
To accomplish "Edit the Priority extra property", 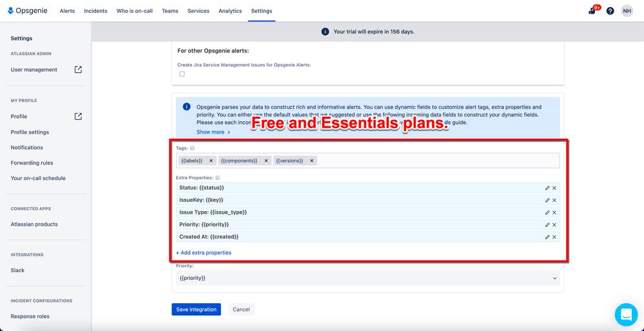I will (547, 225).
